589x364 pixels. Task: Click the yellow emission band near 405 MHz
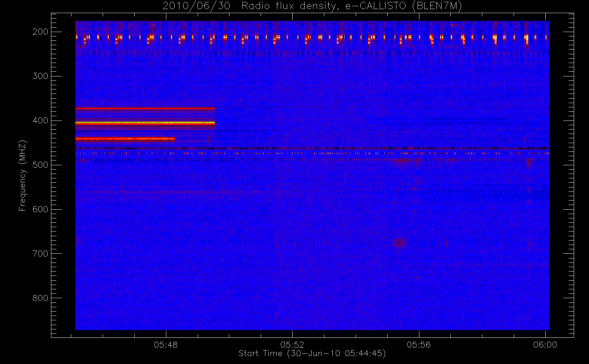tap(145, 123)
